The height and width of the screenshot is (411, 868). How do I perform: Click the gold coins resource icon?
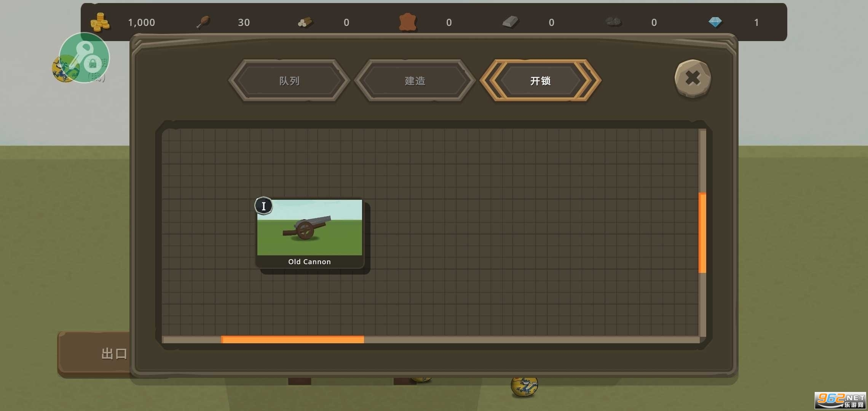point(100,22)
